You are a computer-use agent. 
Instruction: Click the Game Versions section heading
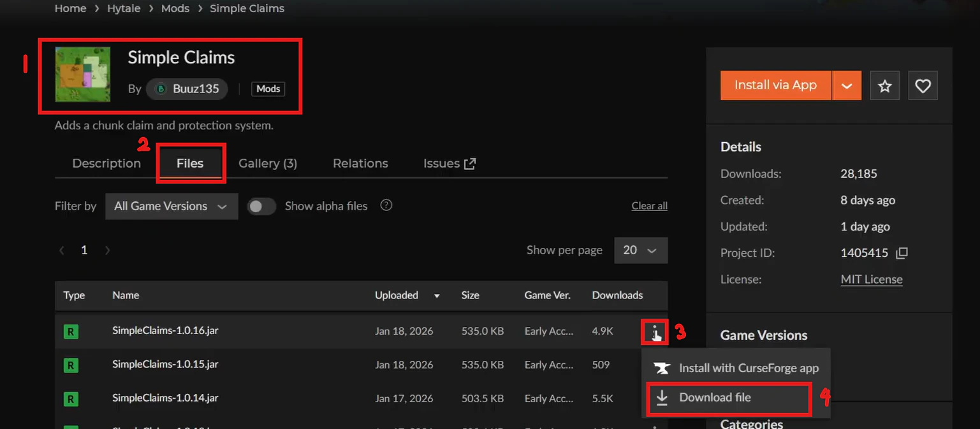(764, 335)
